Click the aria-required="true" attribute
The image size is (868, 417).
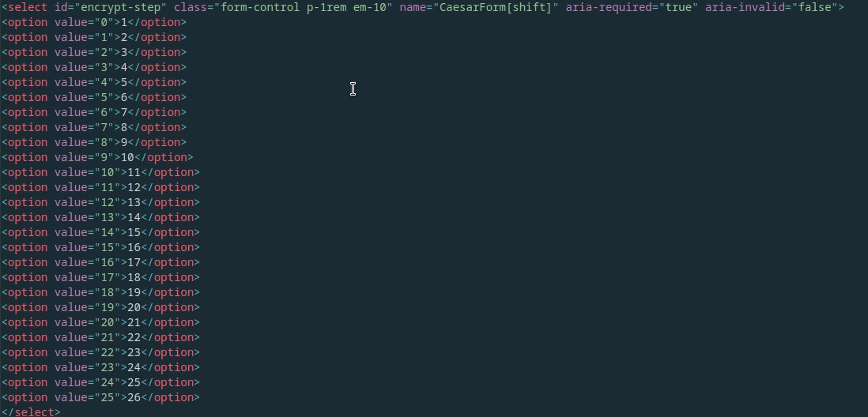632,7
